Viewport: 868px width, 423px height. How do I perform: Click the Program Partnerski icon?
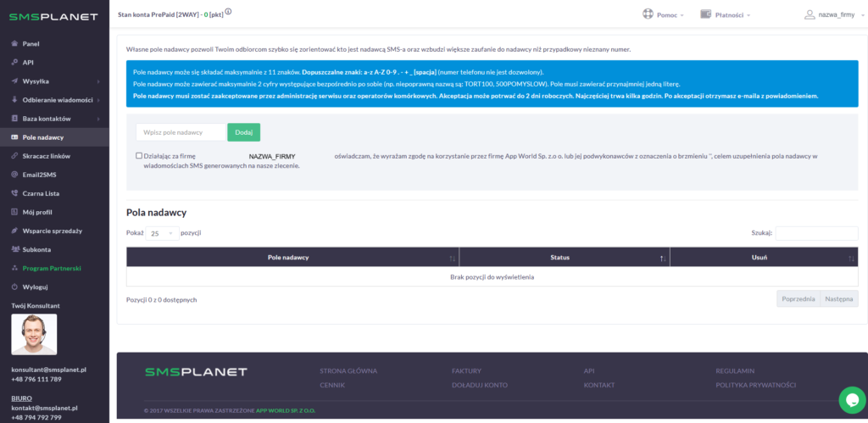[x=15, y=268]
